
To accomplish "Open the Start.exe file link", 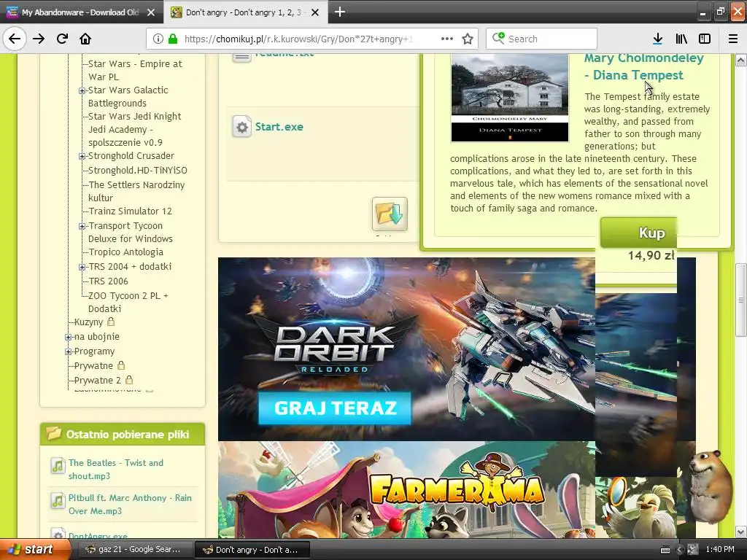I will [279, 127].
